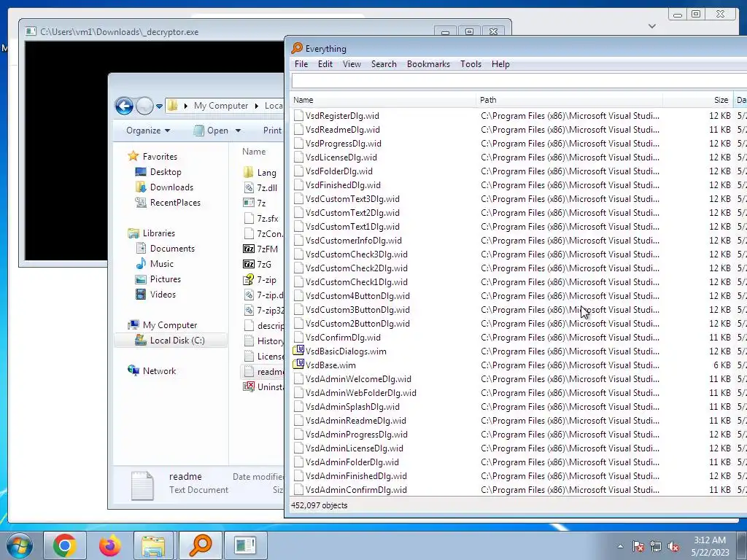The image size is (747, 560).
Task: Open Everything View menu
Action: [352, 64]
